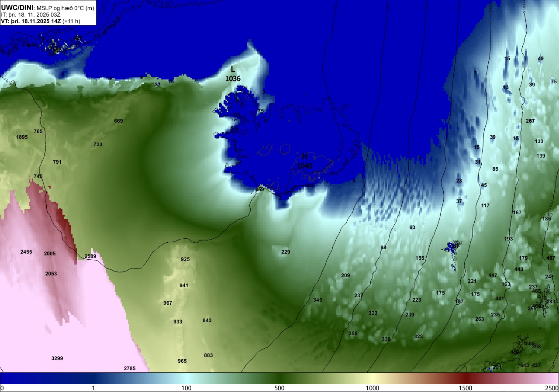This screenshot has width=559, height=392.
Task: Click the colorbar tick label '100'
Action: pyautogui.click(x=186, y=389)
